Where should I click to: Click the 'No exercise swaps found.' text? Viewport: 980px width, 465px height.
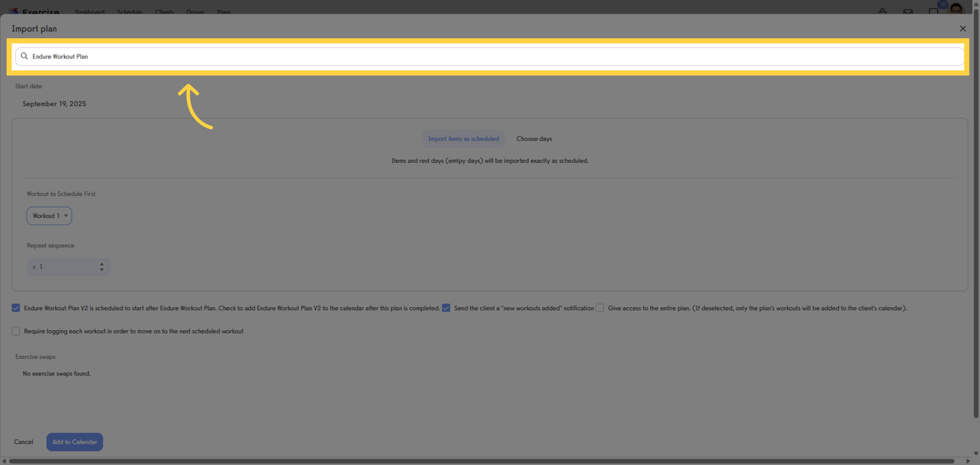tap(57, 374)
